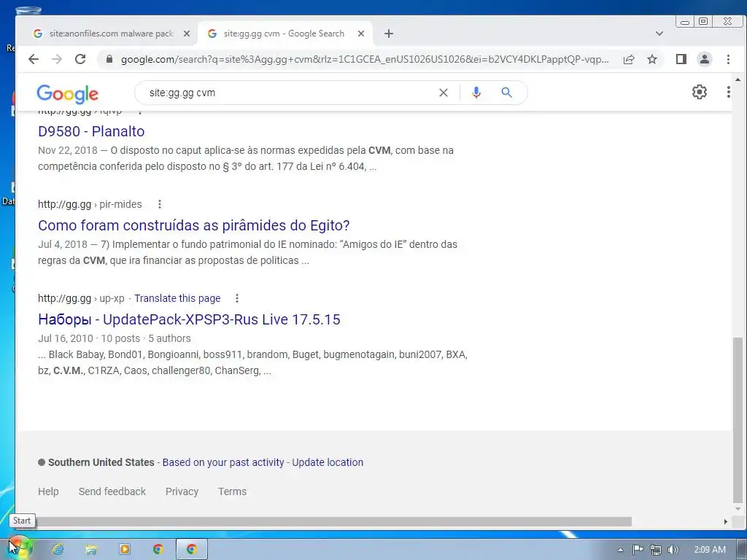
Task: Open the Chrome three-dot menu
Action: (729, 59)
